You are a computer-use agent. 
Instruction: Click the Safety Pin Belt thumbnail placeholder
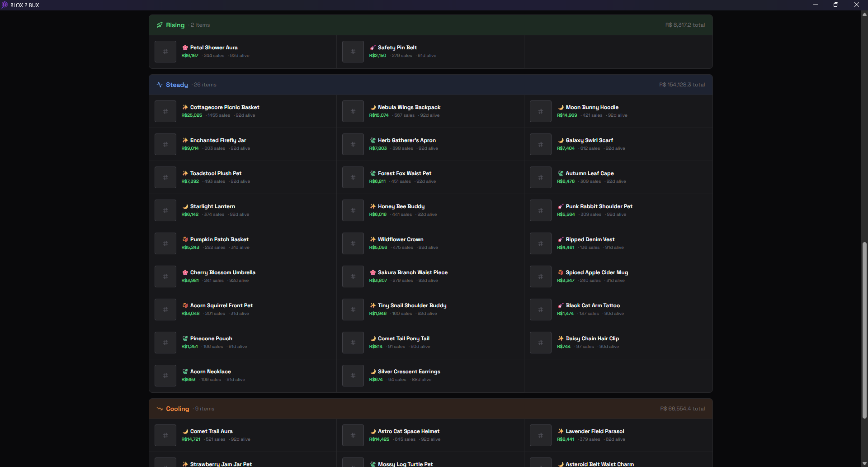(353, 52)
